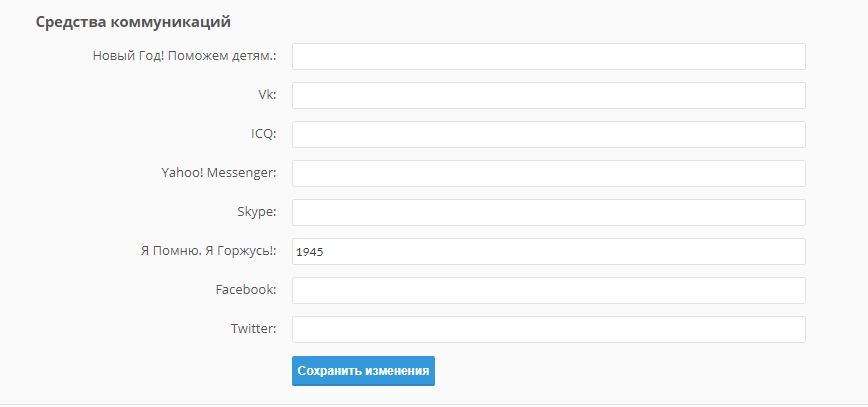Image resolution: width=868 pixels, height=407 pixels.
Task: Click the ICQ field label
Action: 263,135
